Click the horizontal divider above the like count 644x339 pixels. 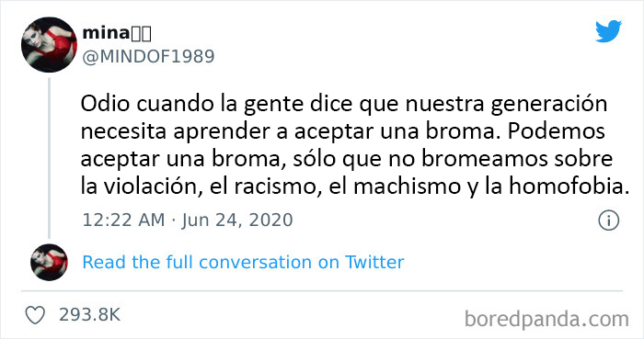point(322,291)
